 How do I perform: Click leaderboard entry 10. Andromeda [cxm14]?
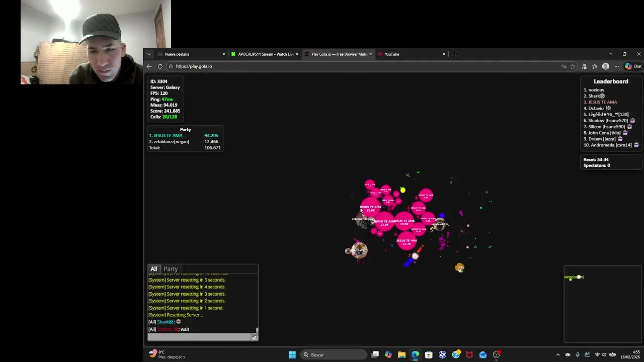tap(611, 145)
